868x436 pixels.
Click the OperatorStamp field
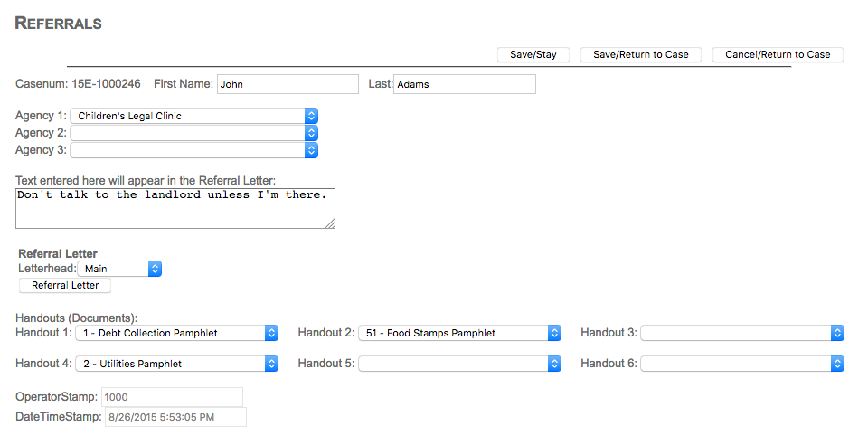(x=172, y=397)
